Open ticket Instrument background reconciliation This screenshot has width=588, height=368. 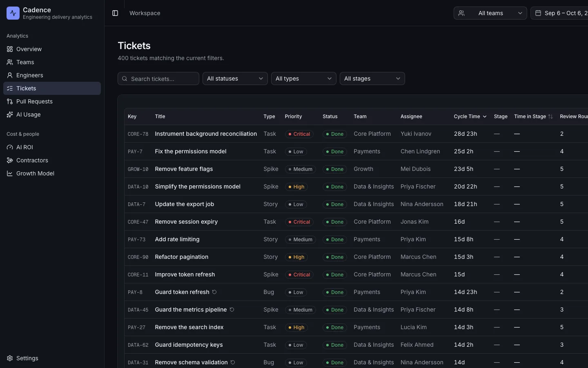point(206,134)
